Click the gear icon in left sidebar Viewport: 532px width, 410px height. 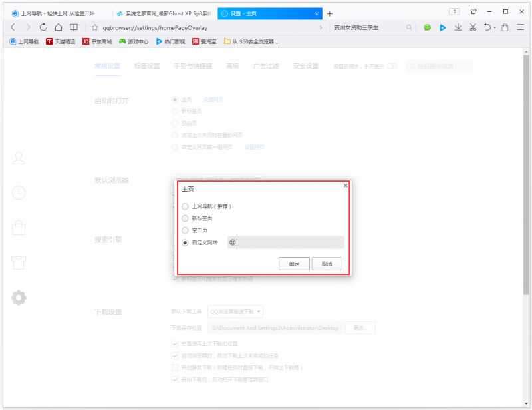point(20,297)
